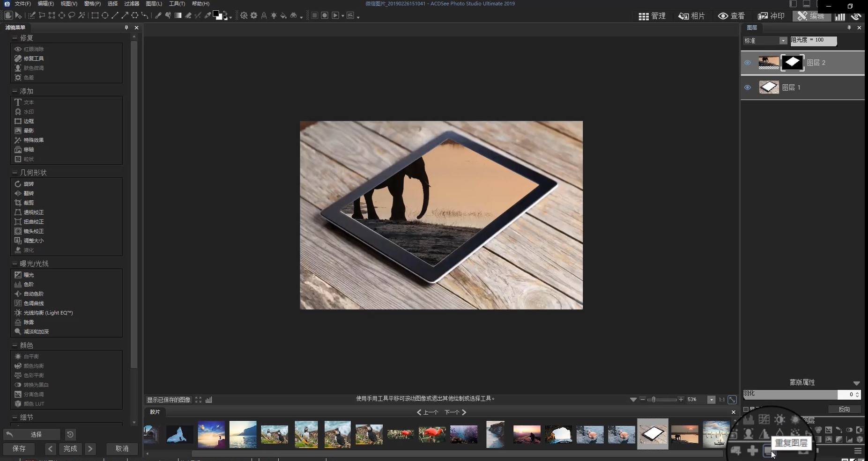The height and width of the screenshot is (461, 868).
Task: Click the 羽化 feather slider
Action: tap(790, 395)
